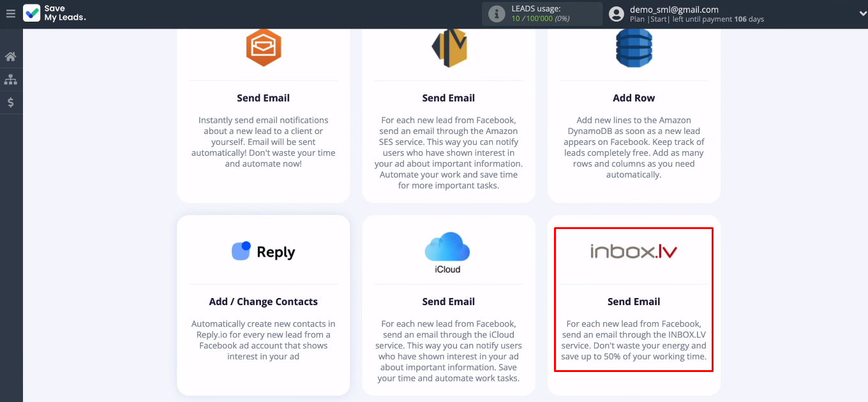Select Send Email title for iCloud
This screenshot has height=402, width=868.
(x=449, y=301)
